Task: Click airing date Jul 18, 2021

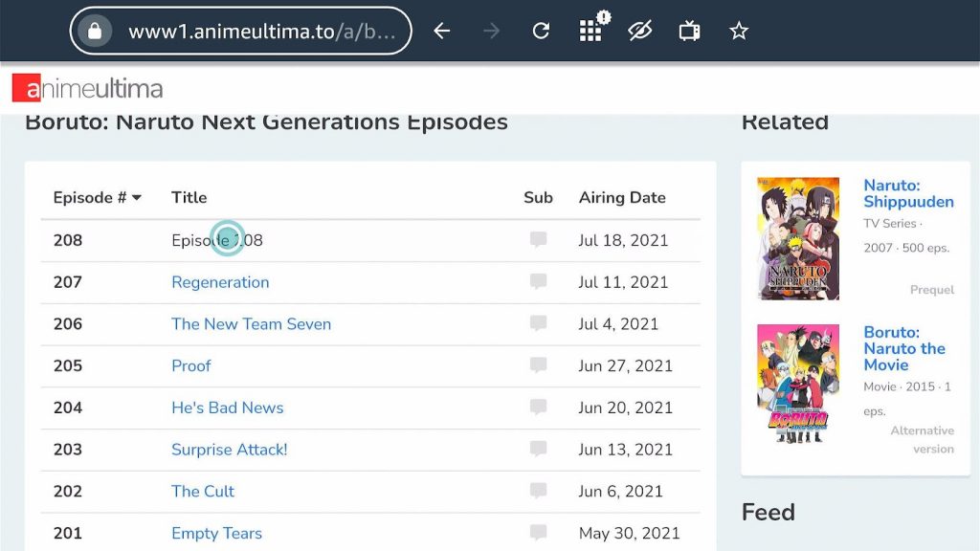Action: tap(623, 240)
